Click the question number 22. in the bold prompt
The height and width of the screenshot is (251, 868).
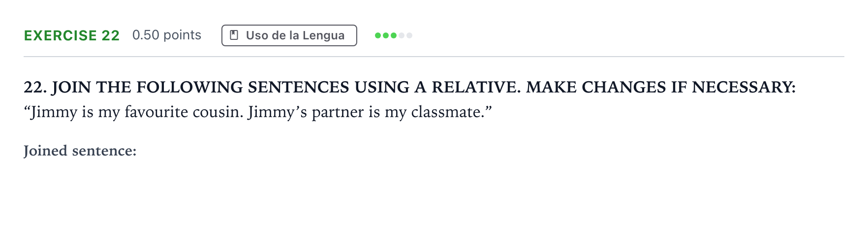click(35, 87)
